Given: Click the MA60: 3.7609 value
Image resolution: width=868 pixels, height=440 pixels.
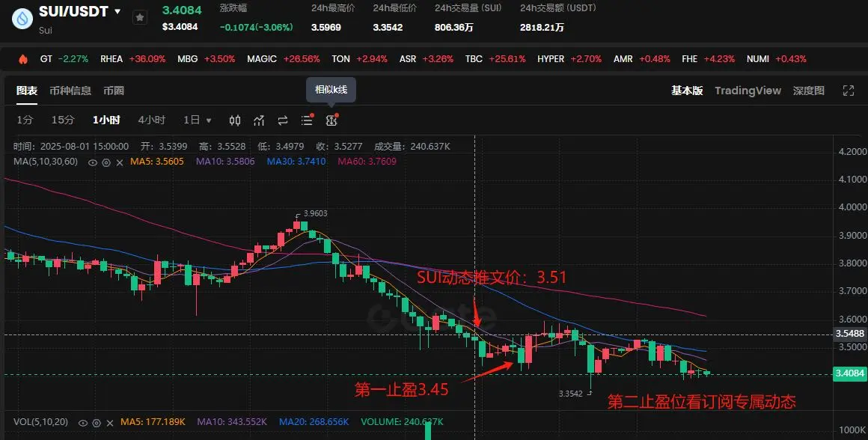Looking at the screenshot, I should (x=367, y=162).
